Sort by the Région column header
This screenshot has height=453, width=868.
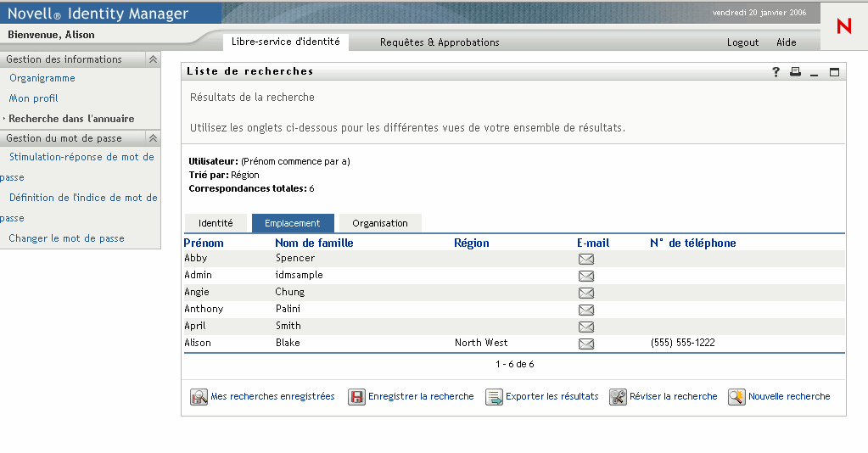point(471,243)
